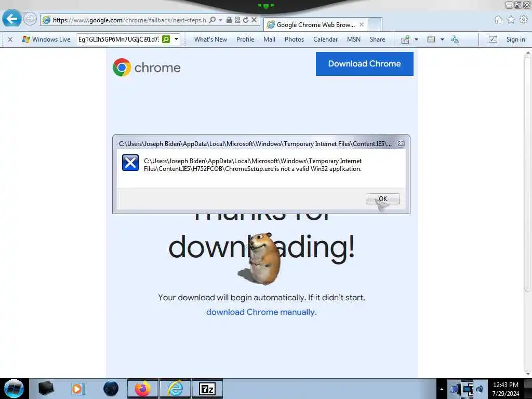Image resolution: width=532 pixels, height=399 pixels.
Task: Show hidden system tray icons arrow
Action: point(442,389)
